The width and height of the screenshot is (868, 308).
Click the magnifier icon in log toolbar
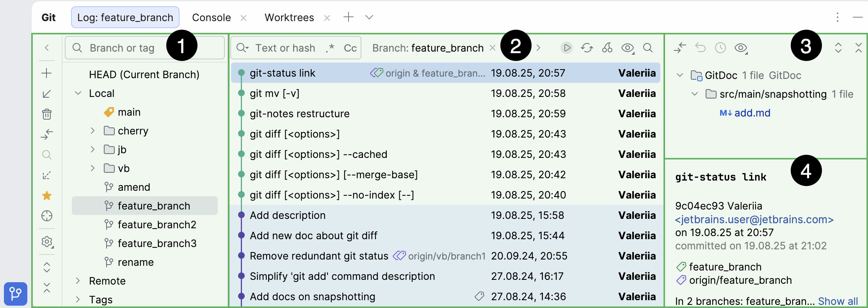point(648,48)
